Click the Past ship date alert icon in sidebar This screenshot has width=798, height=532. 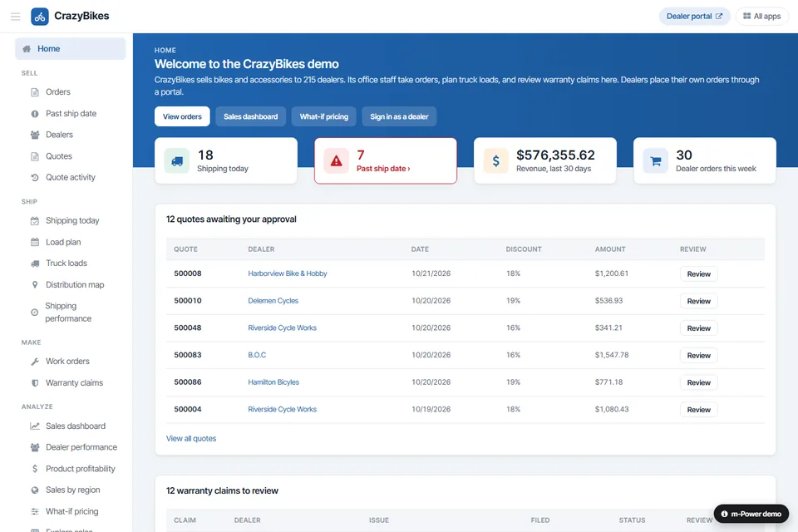pos(35,114)
